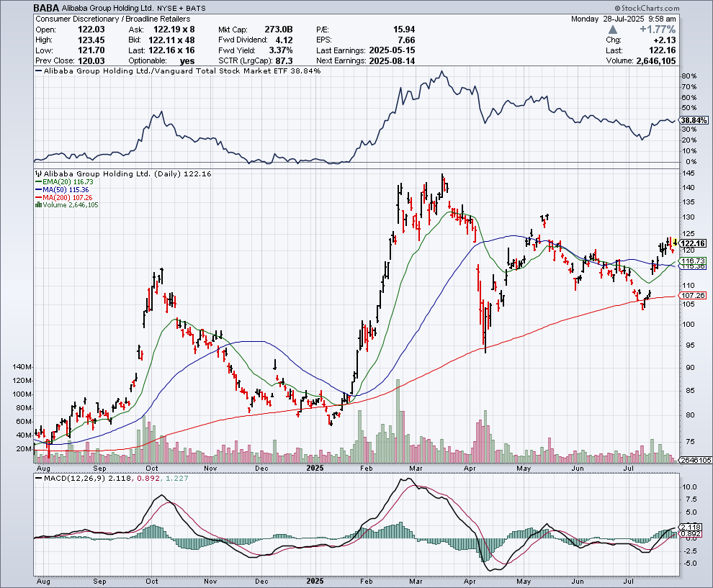Click the Volume 2,646,105 legend entry

[67, 205]
